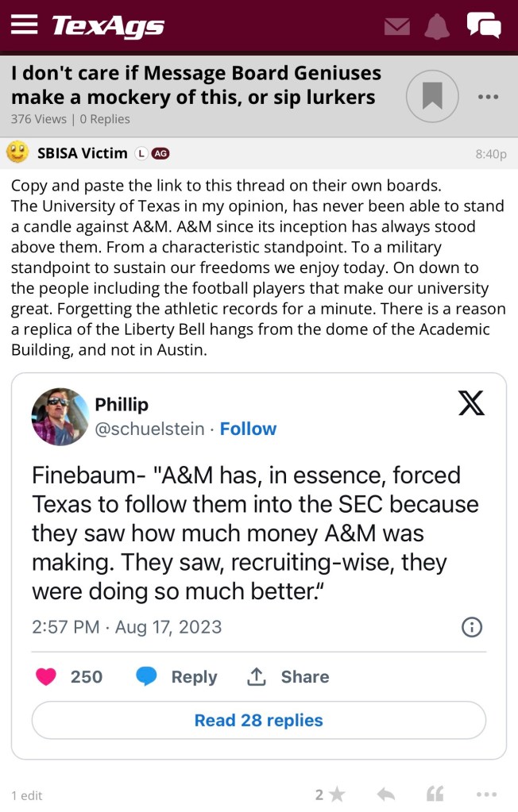Image resolution: width=518 pixels, height=812 pixels.
Task: Like the tweet with the heart
Action: [48, 677]
